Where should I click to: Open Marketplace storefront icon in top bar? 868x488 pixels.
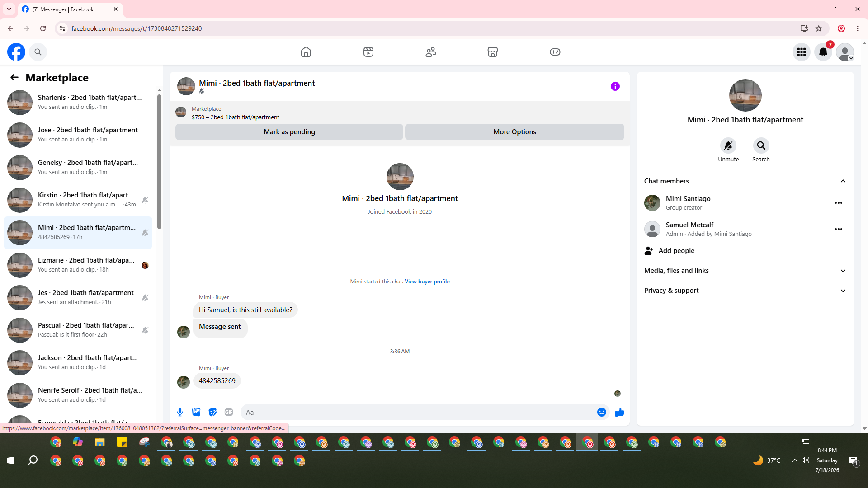click(x=493, y=52)
